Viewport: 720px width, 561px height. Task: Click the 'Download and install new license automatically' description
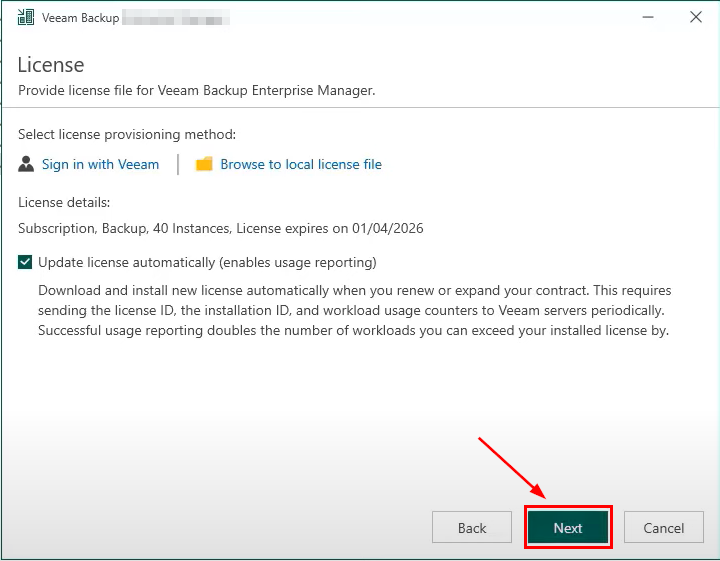354,310
